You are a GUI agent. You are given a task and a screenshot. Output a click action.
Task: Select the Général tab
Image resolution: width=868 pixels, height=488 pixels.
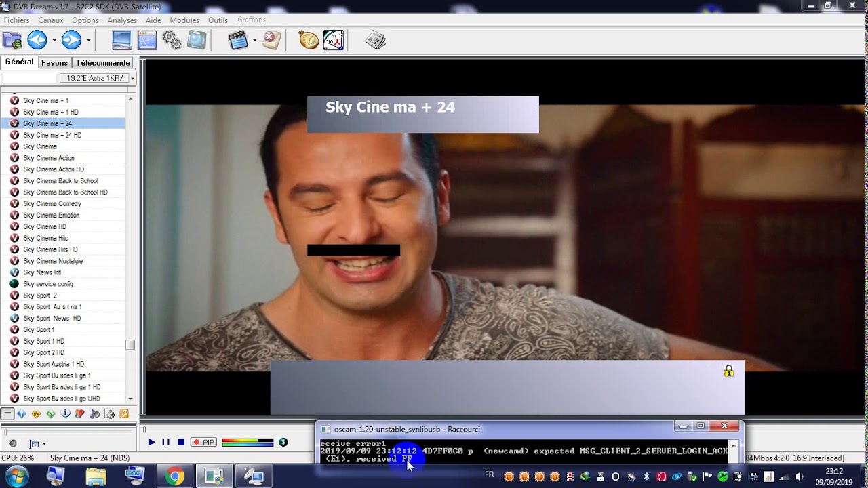tap(19, 62)
